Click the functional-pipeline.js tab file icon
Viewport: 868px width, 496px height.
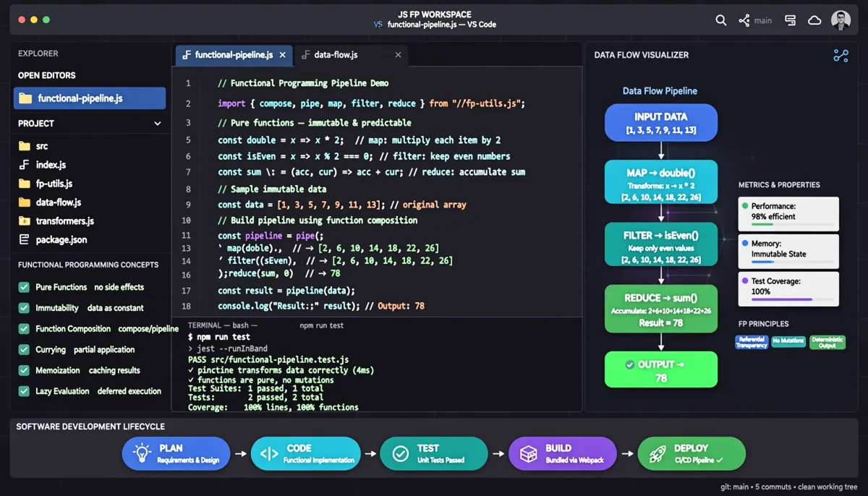coord(187,55)
